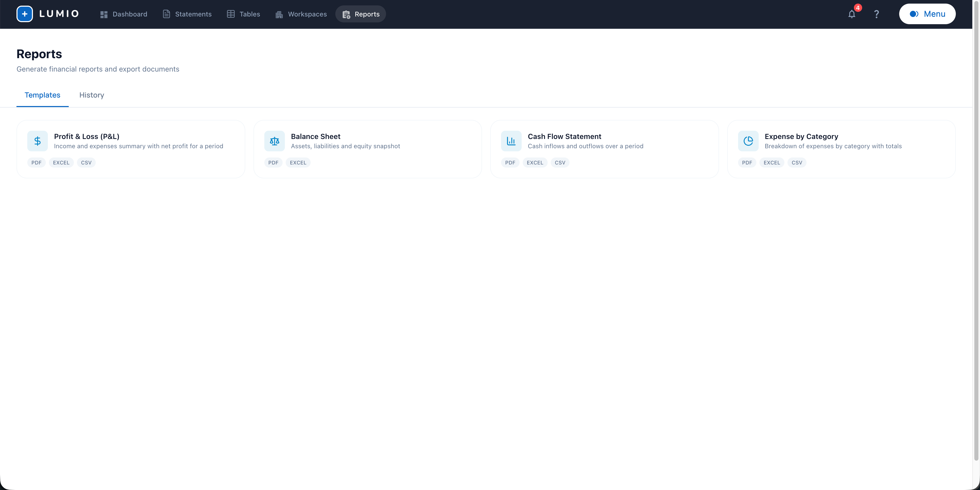Click the Balance Sheet scales icon
The width and height of the screenshot is (980, 490).
(x=275, y=141)
